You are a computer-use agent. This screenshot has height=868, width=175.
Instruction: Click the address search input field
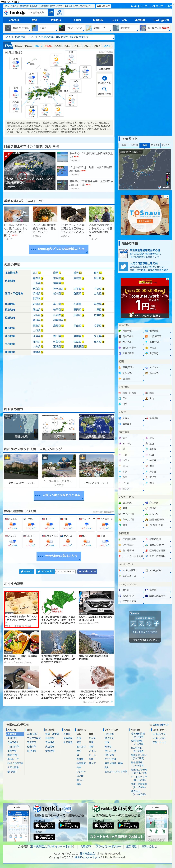pyautogui.click(x=37, y=13)
